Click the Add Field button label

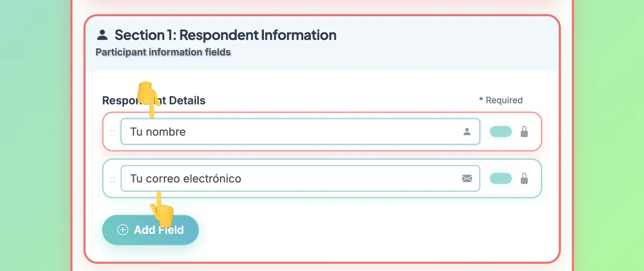(159, 230)
